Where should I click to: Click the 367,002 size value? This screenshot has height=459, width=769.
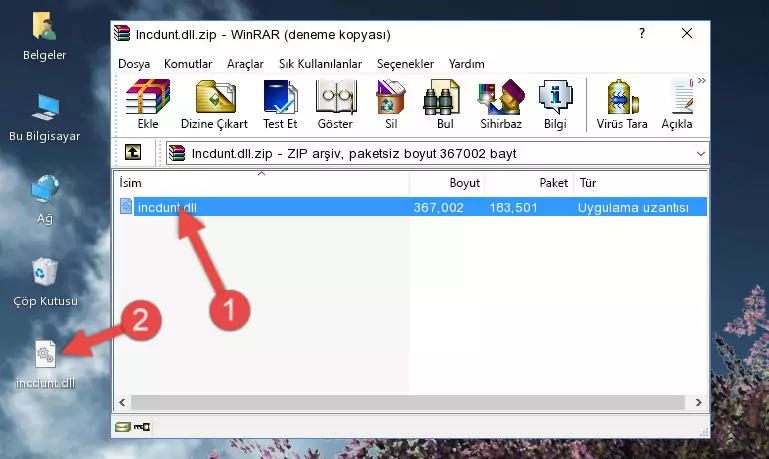pyautogui.click(x=438, y=207)
